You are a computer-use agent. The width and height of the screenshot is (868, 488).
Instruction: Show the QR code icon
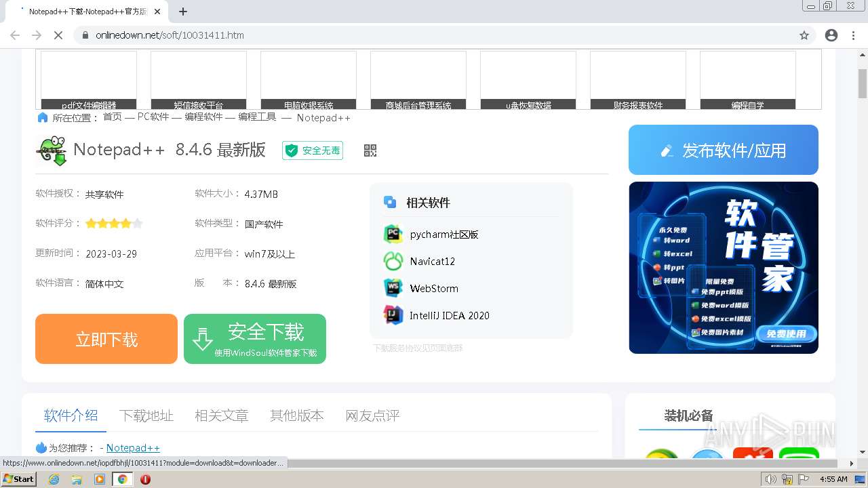click(x=370, y=150)
